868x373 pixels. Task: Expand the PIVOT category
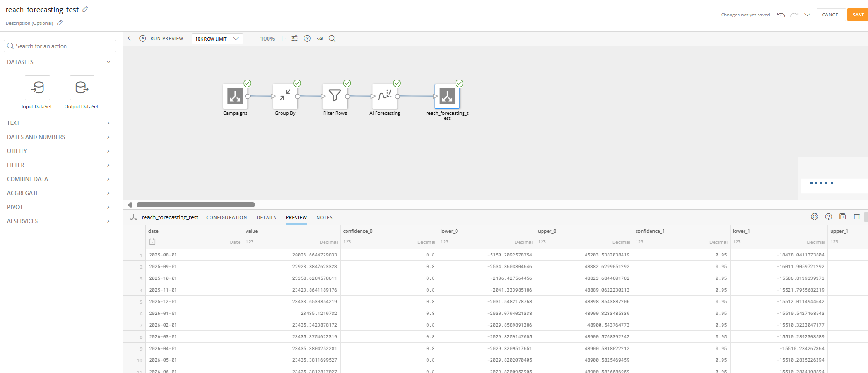(58, 207)
